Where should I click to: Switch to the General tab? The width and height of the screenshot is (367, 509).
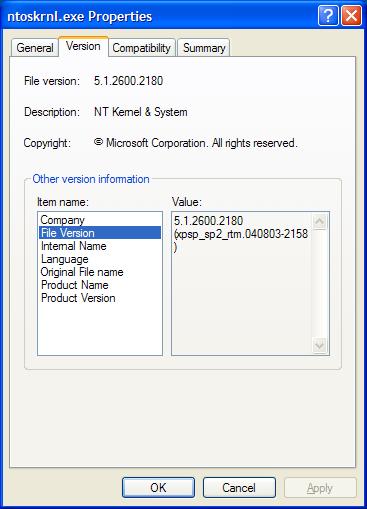pos(35,48)
